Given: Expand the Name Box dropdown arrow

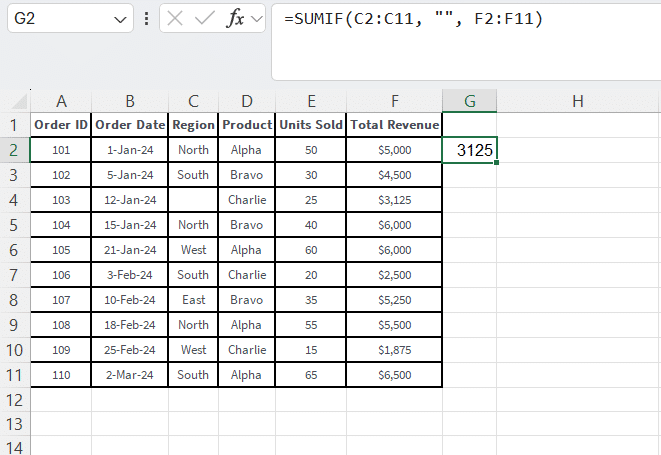Looking at the screenshot, I should [121, 19].
